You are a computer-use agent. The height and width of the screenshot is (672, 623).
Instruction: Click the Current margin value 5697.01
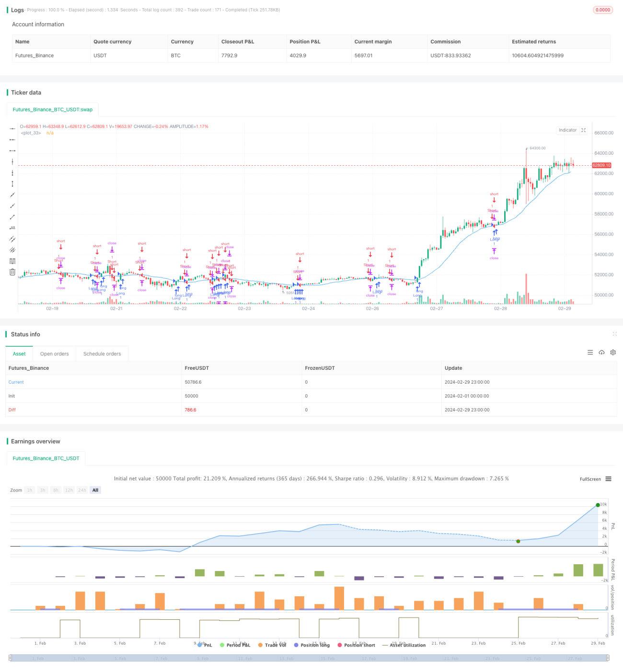(x=363, y=56)
